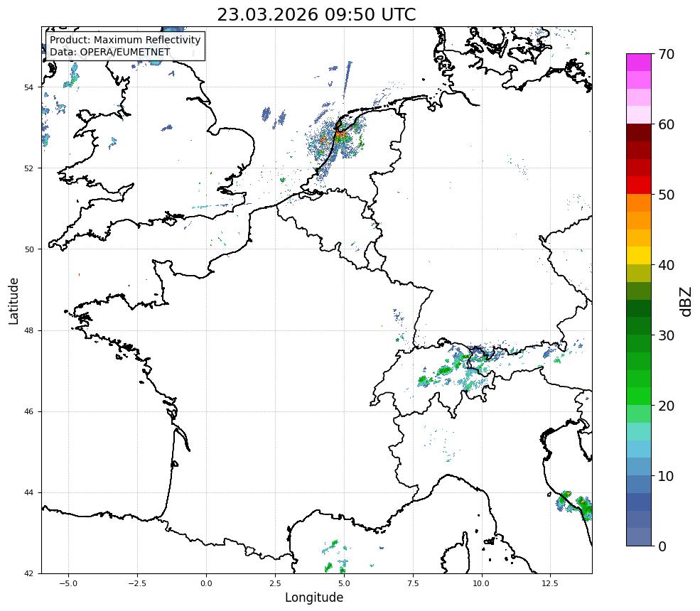Click the latitude tick label 52

tap(28, 168)
